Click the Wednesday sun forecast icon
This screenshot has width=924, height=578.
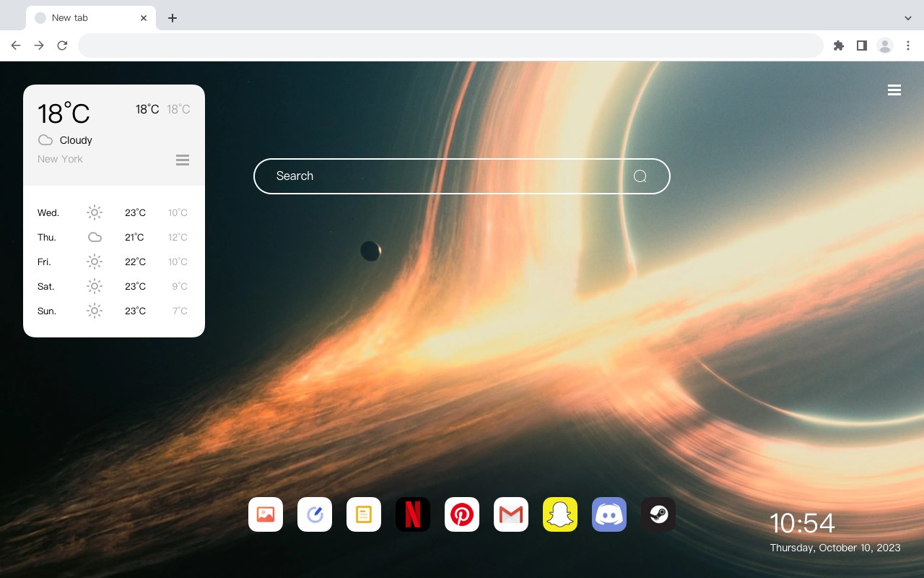click(95, 212)
